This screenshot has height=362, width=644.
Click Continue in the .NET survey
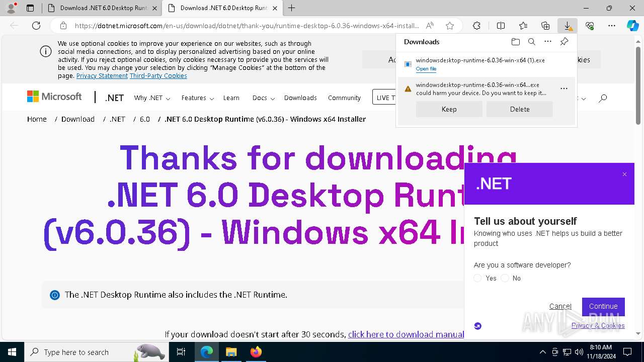click(603, 306)
